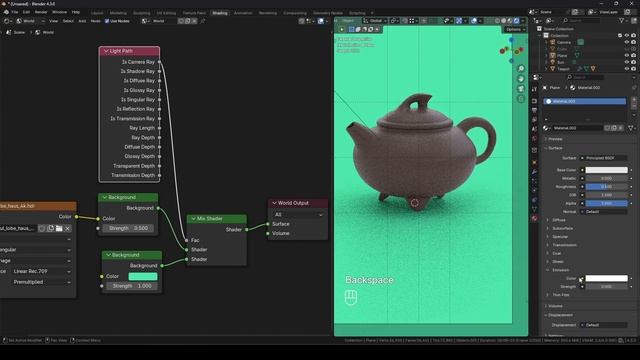The height and width of the screenshot is (360, 640).
Task: Click the pan hand gizmo in viewport
Action: point(521,79)
